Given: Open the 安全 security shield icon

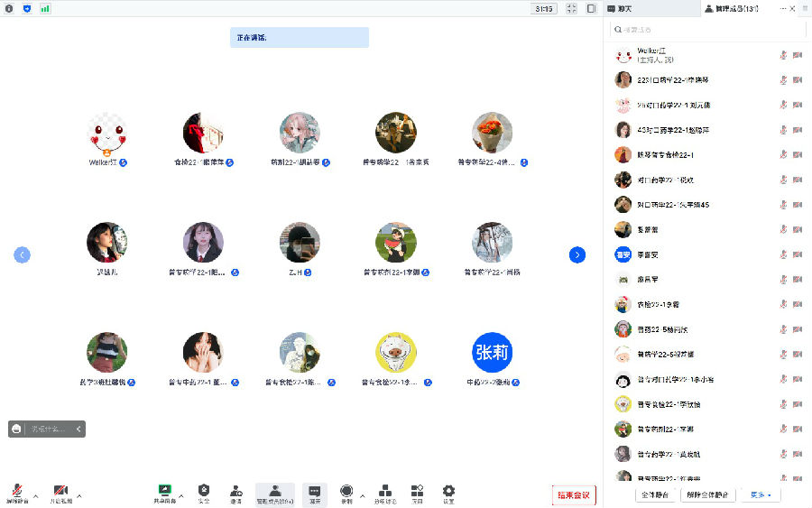Looking at the screenshot, I should tap(204, 492).
